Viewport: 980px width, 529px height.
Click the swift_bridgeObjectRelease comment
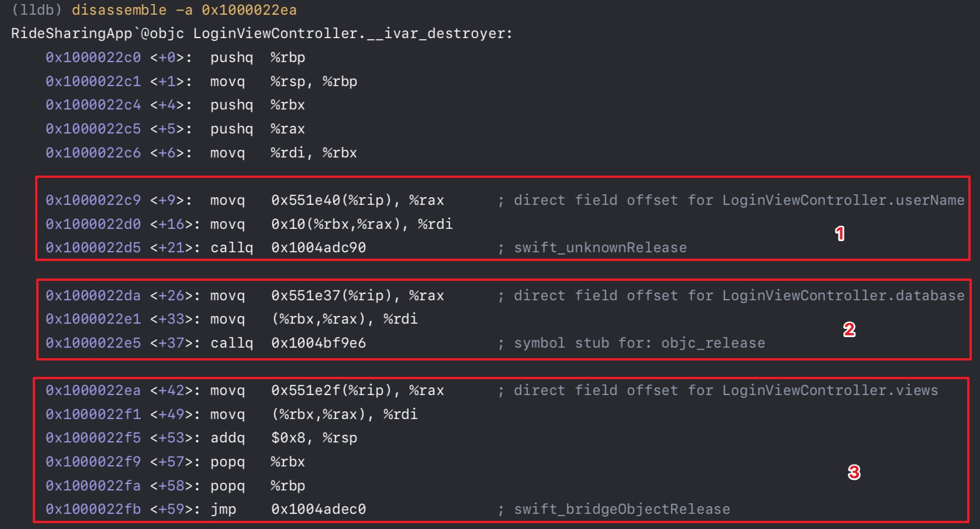(622, 509)
